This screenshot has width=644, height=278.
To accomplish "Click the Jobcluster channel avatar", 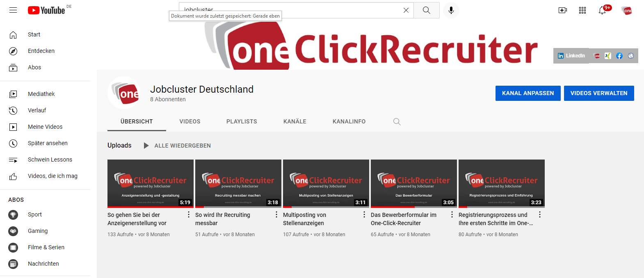I will click(124, 93).
